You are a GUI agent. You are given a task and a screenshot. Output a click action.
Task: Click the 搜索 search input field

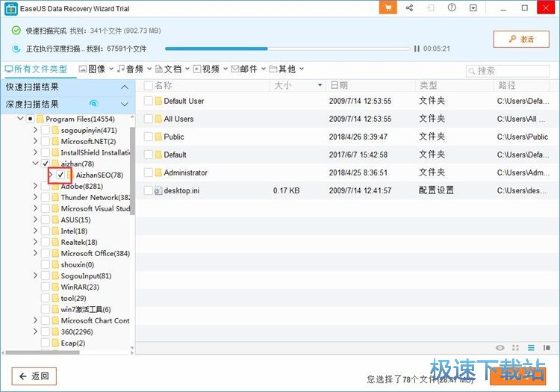click(x=508, y=71)
